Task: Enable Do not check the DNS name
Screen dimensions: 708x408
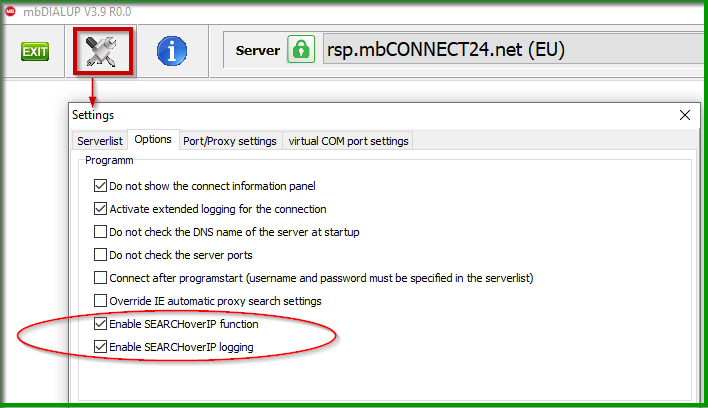Action: pos(100,232)
